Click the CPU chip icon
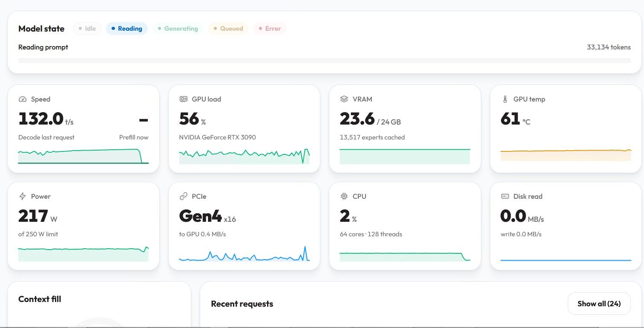644x328 pixels. pos(344,197)
